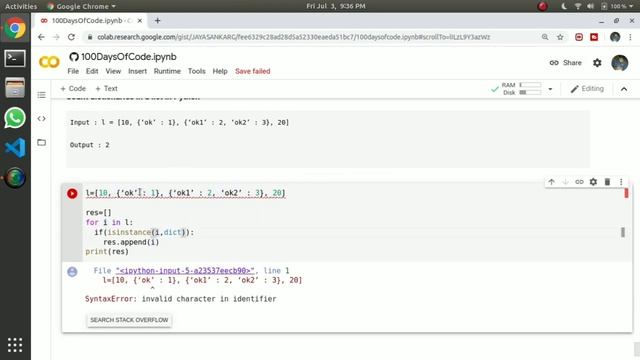Open the Runtime menu

(x=167, y=71)
